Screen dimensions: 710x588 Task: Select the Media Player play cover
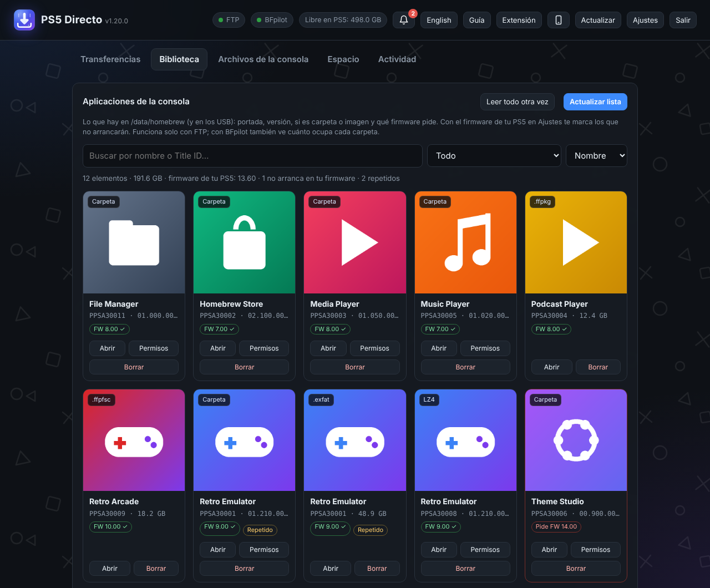[355, 242]
